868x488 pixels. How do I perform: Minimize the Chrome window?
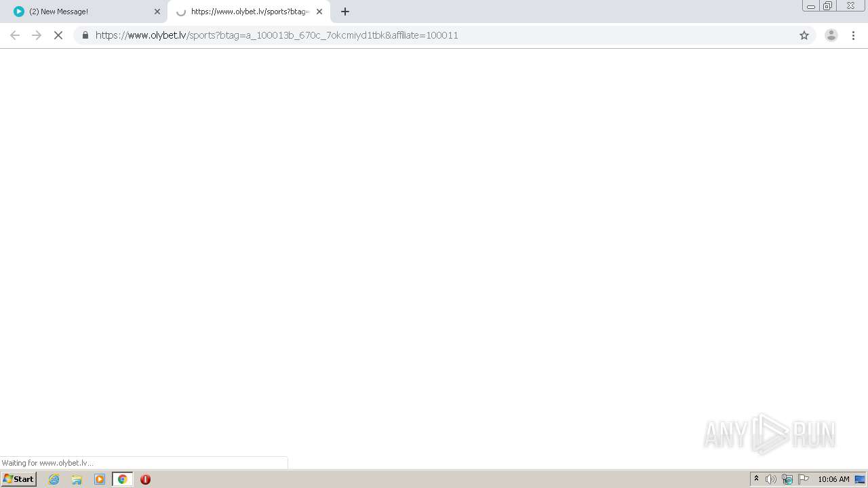click(x=811, y=6)
